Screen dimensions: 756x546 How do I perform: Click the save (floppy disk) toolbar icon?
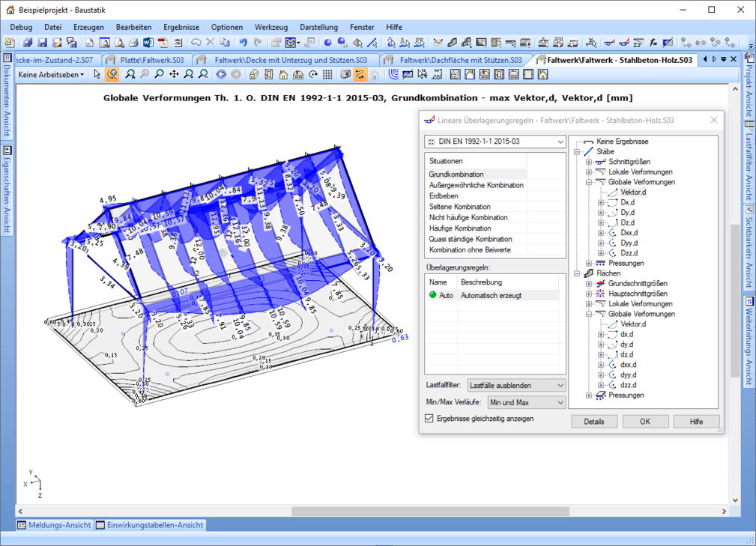pyautogui.click(x=43, y=43)
